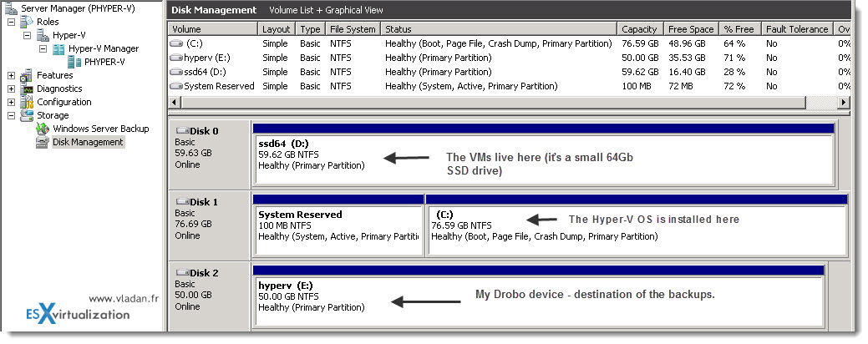Sort by the File System column header
The width and height of the screenshot is (868, 344).
click(x=353, y=29)
